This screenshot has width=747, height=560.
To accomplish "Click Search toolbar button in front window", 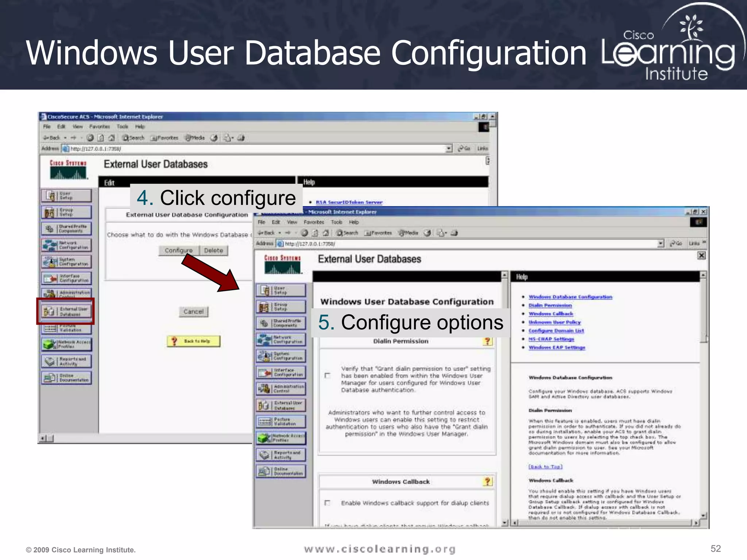I will 347,233.
